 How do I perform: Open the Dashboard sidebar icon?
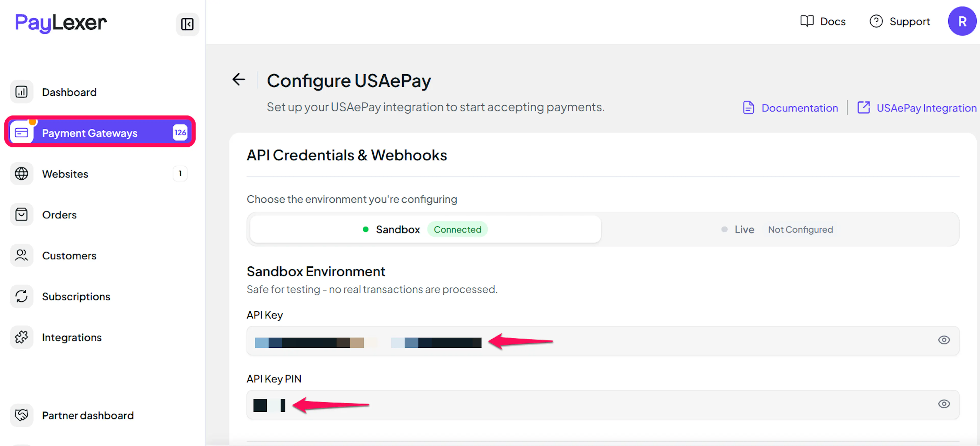[x=21, y=92]
